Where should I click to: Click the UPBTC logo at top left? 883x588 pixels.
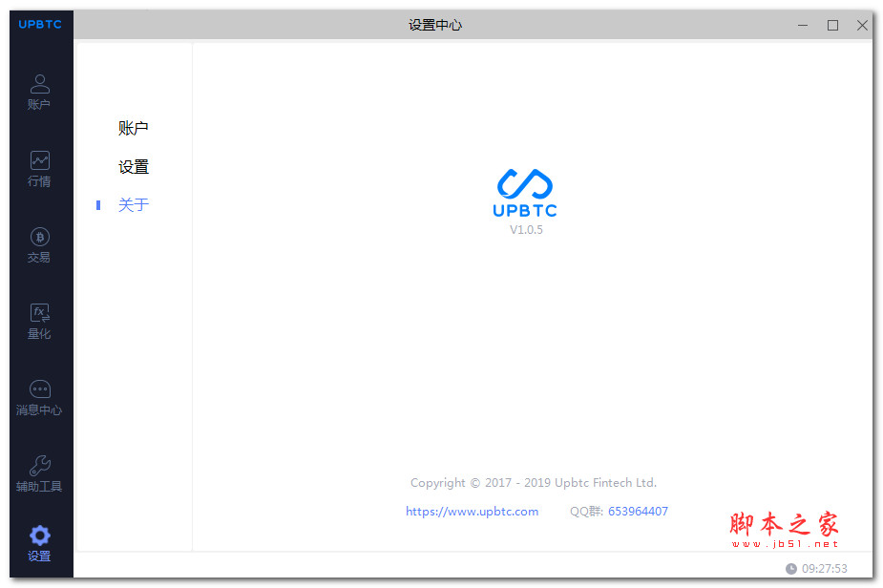pyautogui.click(x=40, y=24)
